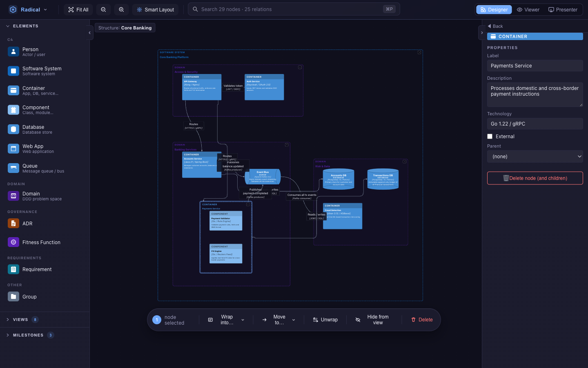Collapse the right properties panel
The height and width of the screenshot is (368, 588).
pyautogui.click(x=482, y=33)
